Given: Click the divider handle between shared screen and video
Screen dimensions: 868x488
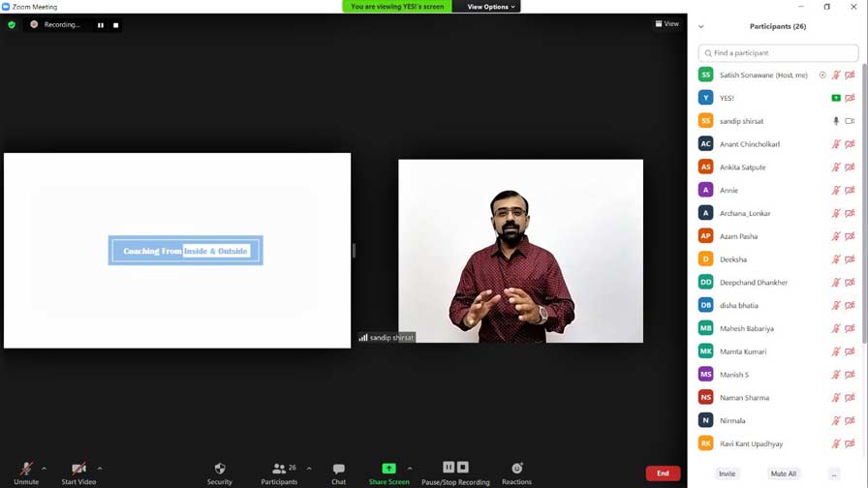Looking at the screenshot, I should coord(354,251).
